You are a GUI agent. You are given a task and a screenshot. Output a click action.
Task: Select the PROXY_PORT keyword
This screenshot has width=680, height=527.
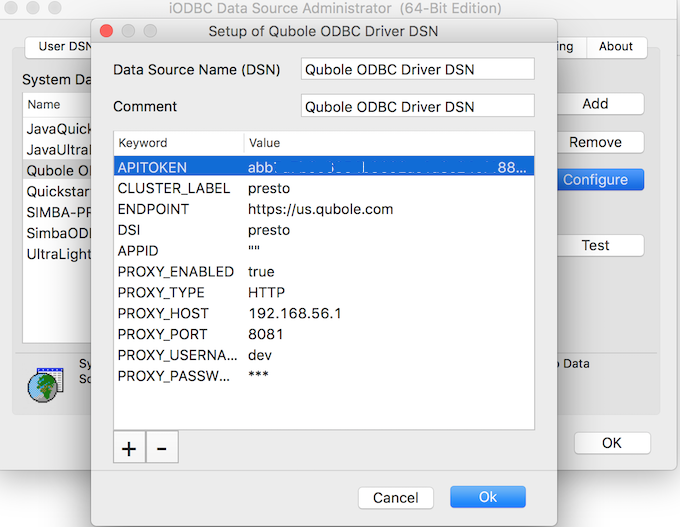pyautogui.click(x=163, y=334)
